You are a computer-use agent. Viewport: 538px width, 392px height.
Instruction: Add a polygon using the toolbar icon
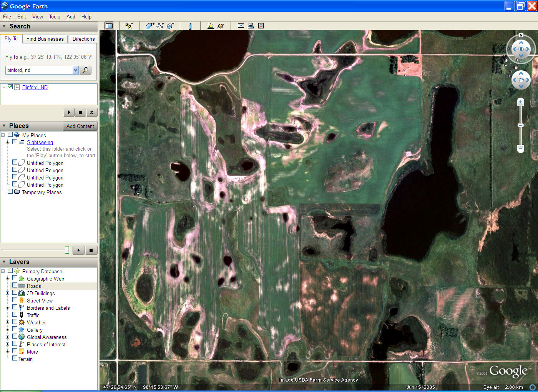tap(149, 26)
